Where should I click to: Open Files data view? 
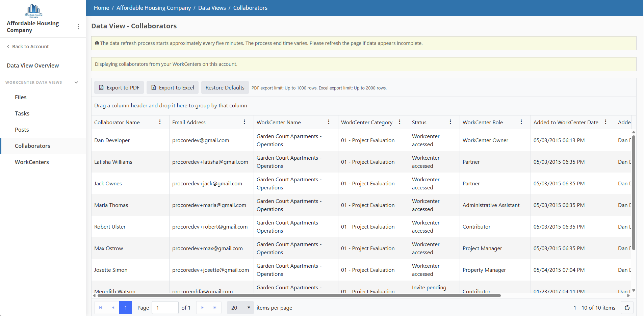pyautogui.click(x=21, y=97)
